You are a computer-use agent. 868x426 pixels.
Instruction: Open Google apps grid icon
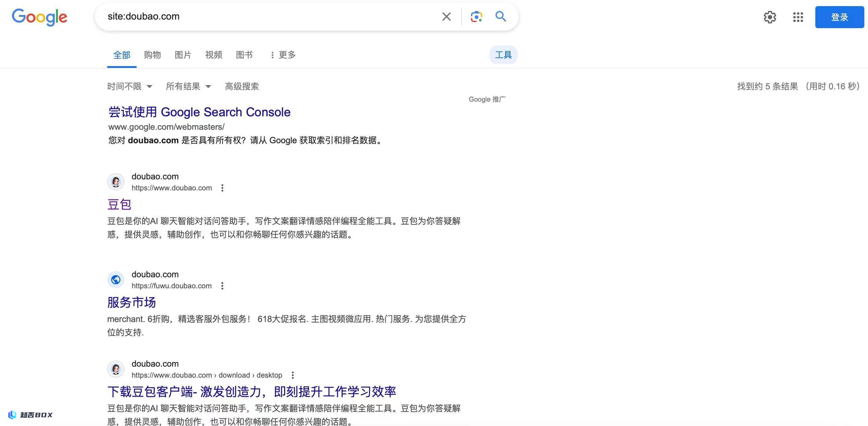798,17
